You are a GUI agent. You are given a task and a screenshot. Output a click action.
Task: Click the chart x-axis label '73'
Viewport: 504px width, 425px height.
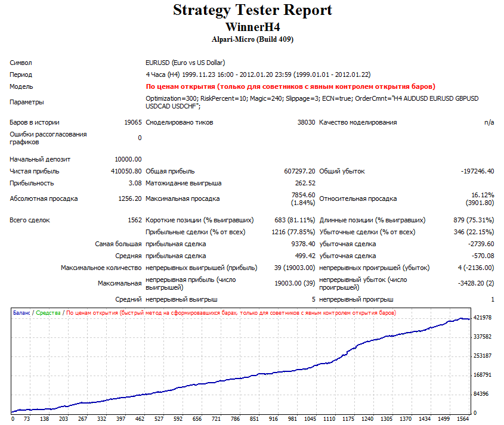[x=27, y=419]
